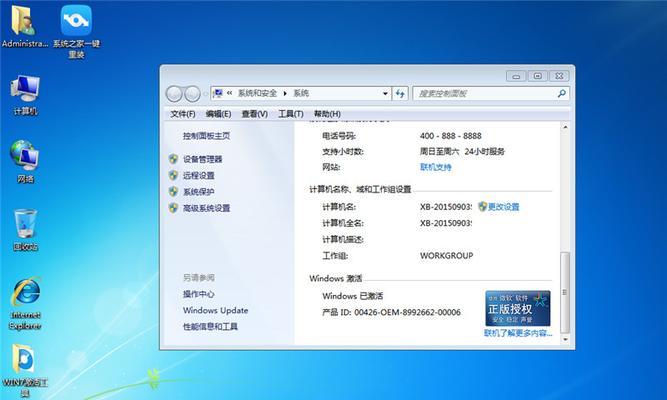
Task: Open the 查看(V) menu
Action: [254, 114]
